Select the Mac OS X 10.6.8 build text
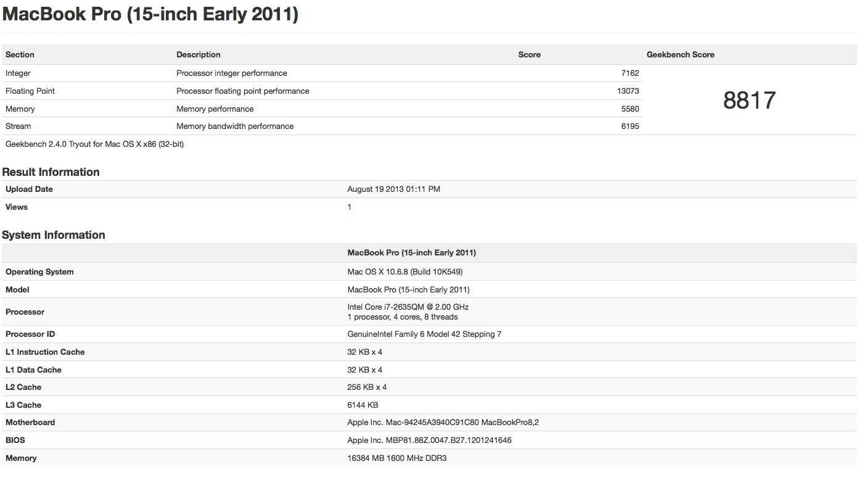This screenshot has height=480, width=868. click(404, 272)
